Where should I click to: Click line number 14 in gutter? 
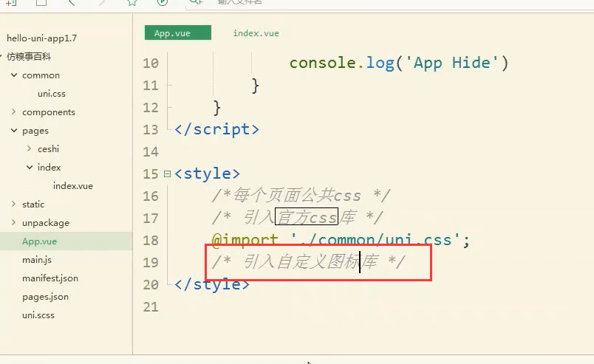[x=151, y=152]
